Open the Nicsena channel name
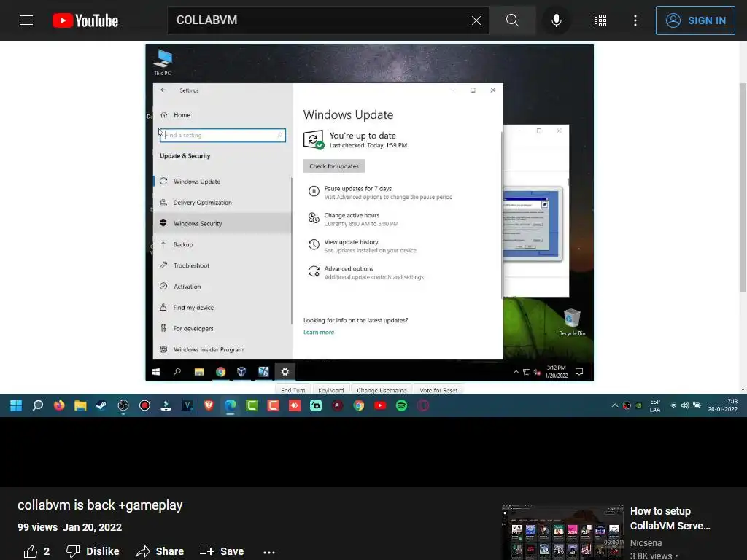 [x=646, y=542]
